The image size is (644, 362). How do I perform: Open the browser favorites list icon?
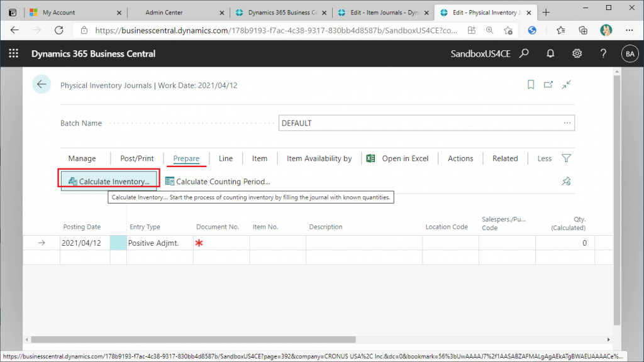pyautogui.click(x=560, y=30)
